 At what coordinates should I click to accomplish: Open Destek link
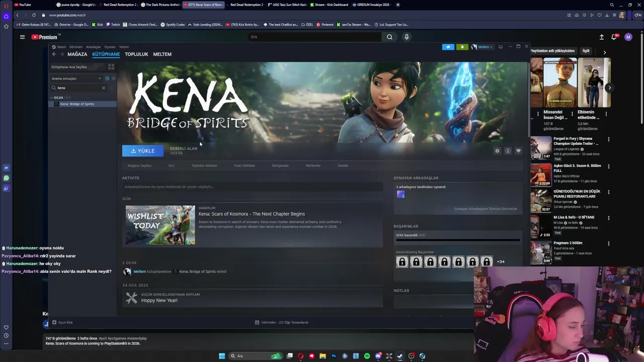[343, 165]
